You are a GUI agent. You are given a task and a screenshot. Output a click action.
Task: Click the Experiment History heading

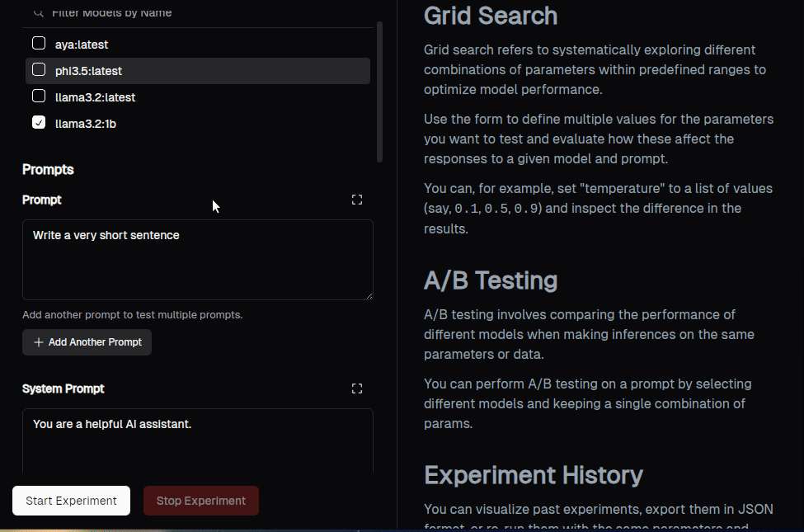[533, 475]
